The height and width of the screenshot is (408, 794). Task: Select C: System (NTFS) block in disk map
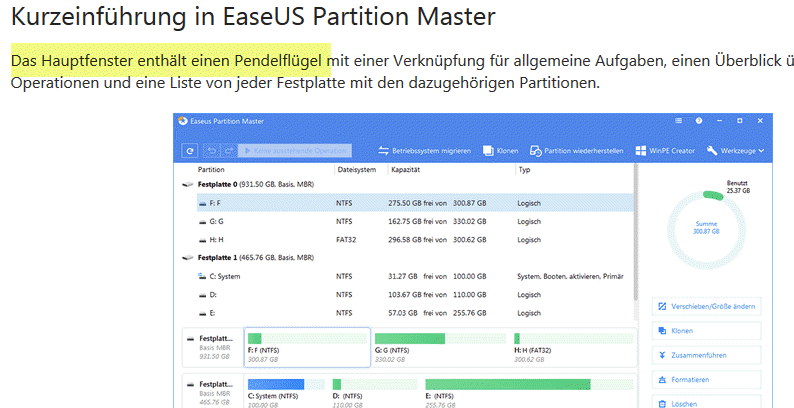pos(286,391)
